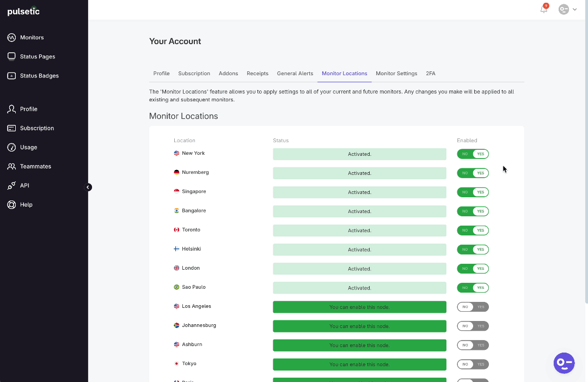The width and height of the screenshot is (588, 382).
Task: Click the Finnish flag beside Helsinki
Action: point(176,249)
